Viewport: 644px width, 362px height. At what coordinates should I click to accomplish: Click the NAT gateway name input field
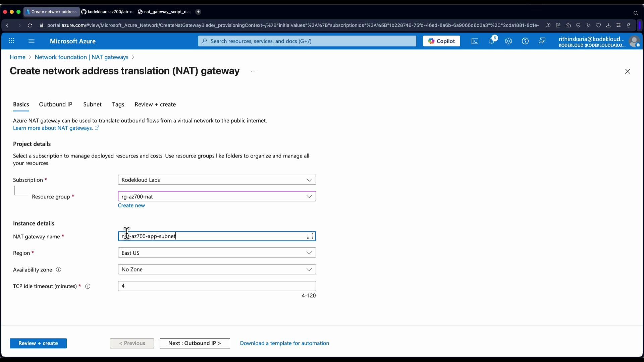point(217,236)
